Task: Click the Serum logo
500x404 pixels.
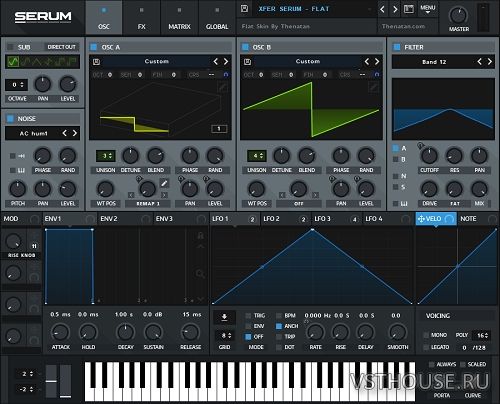Action: pos(43,17)
